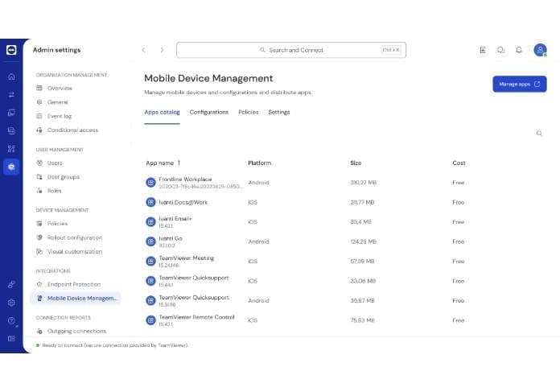Click the Admin settings icon highlighted in rail
The height and width of the screenshot is (392, 560).
11,167
